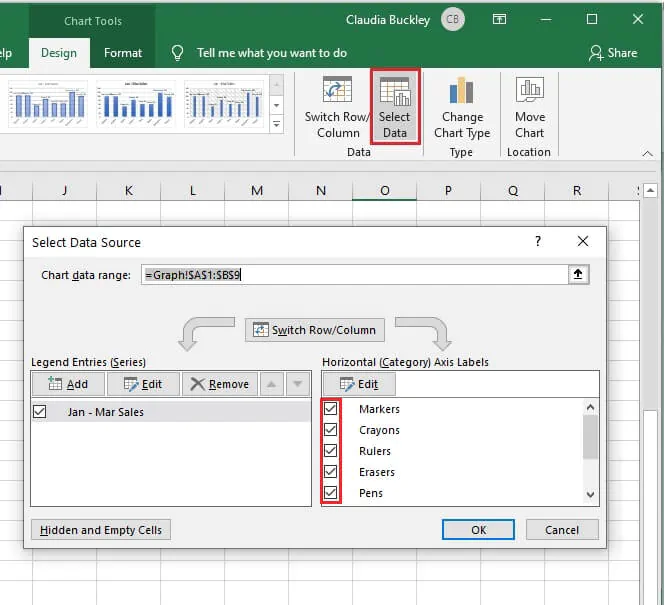Confirm the dialog with OK
This screenshot has height=605, width=665.
coord(478,530)
